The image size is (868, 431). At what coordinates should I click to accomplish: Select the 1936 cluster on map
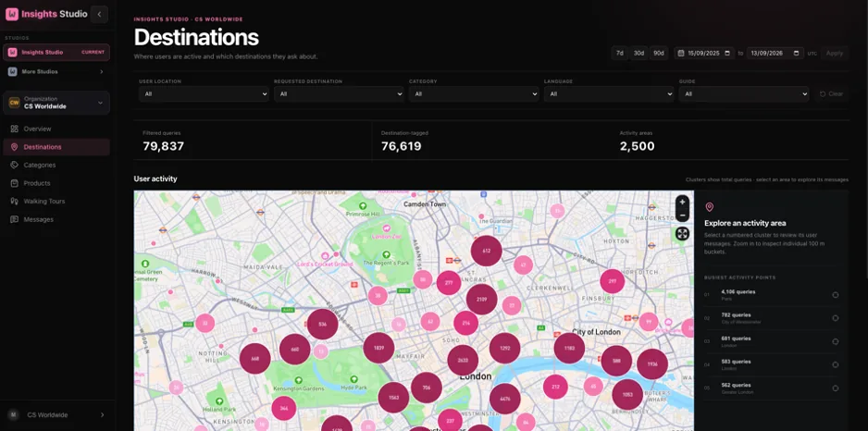[x=652, y=364]
